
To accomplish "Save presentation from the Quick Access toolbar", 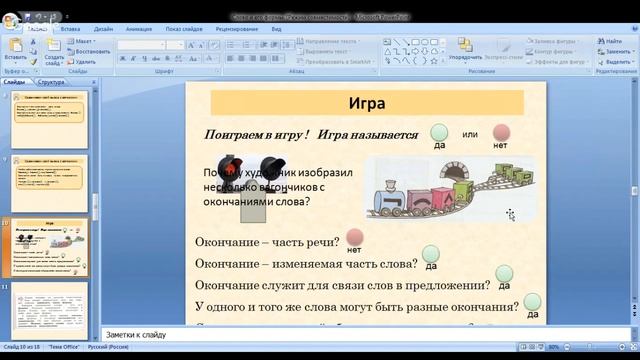I will (28, 17).
